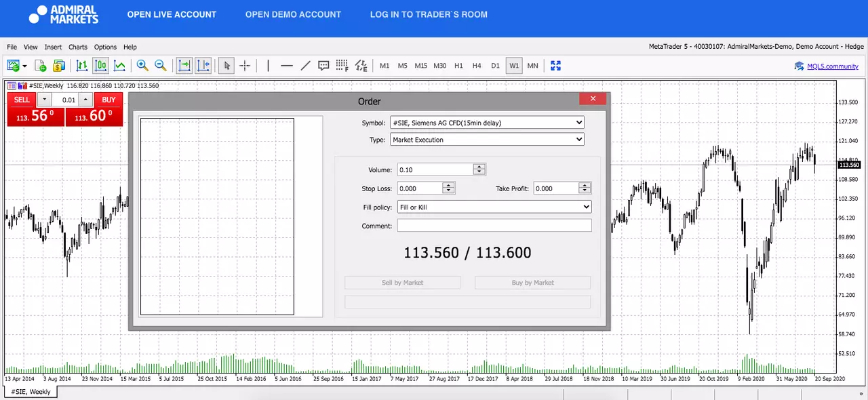Select the H1 timeframe
The image size is (868, 400).
(x=458, y=66)
